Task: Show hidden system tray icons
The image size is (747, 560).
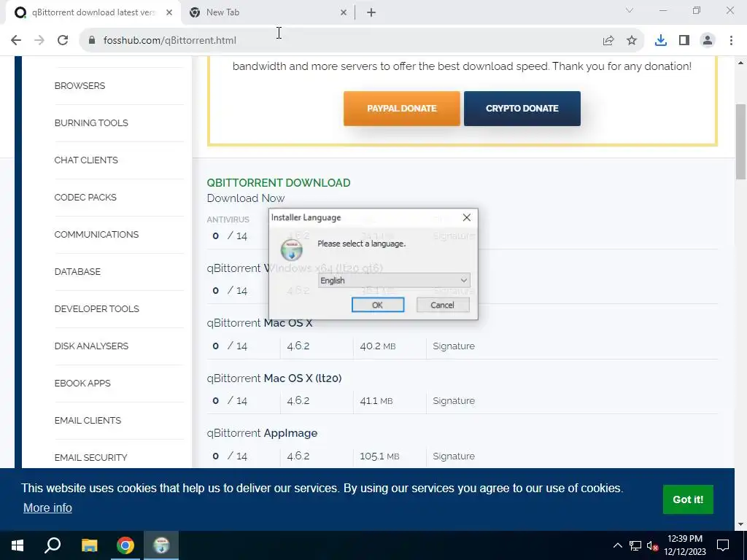Action: 617,545
